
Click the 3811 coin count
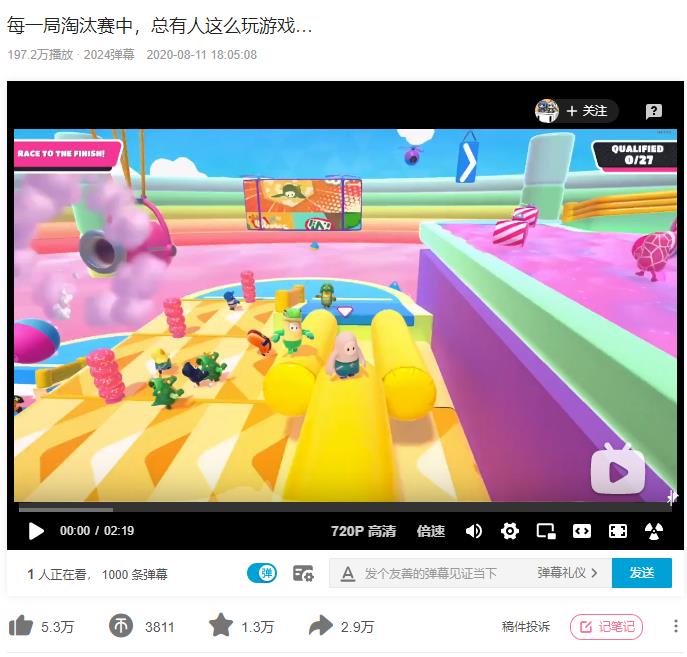click(159, 627)
